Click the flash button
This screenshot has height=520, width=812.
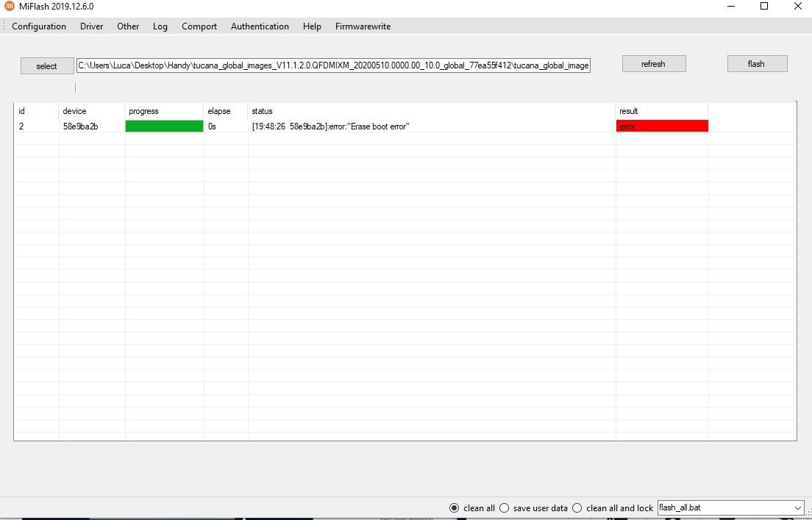(757, 64)
